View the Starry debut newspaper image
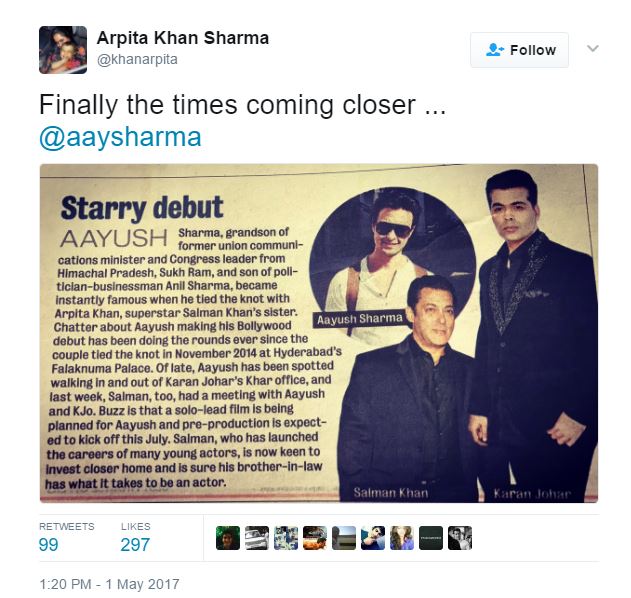This screenshot has width=631, height=598. [x=319, y=333]
